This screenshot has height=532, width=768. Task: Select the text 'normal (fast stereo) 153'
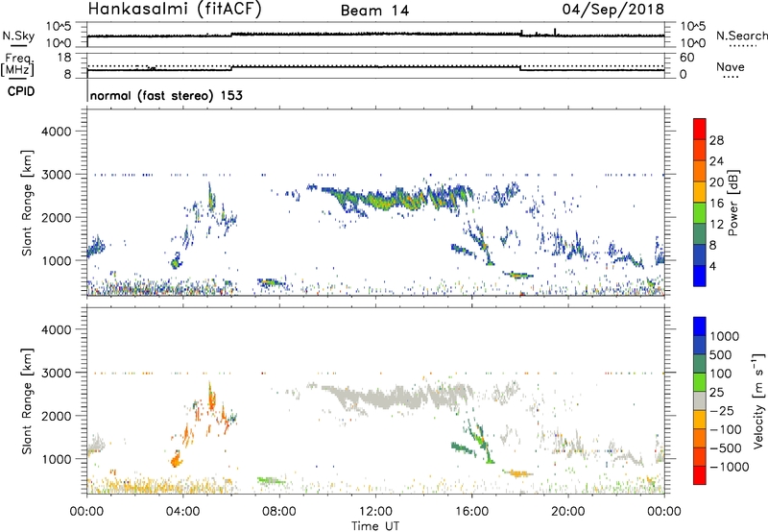[166, 95]
